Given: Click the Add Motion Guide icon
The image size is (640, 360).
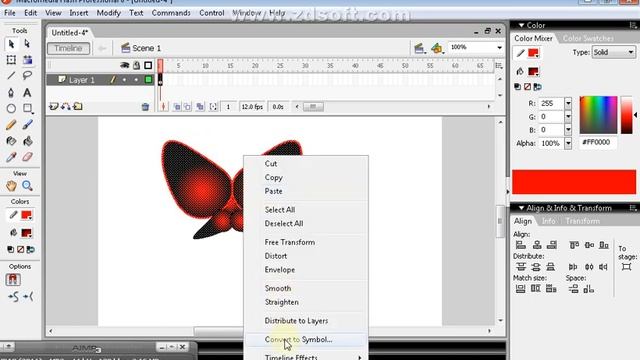Looking at the screenshot, I should click(66, 107).
